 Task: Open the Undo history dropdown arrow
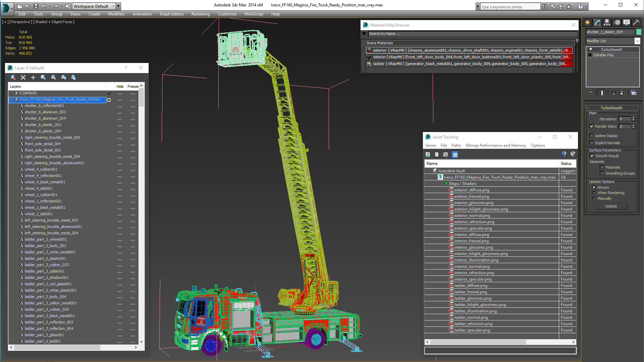tap(49, 6)
